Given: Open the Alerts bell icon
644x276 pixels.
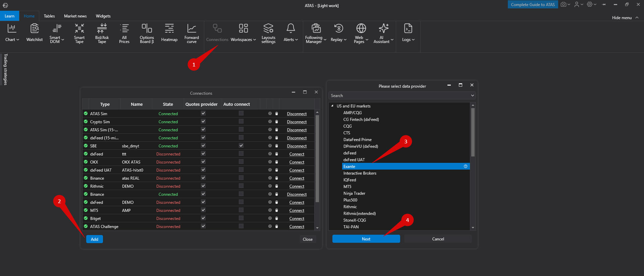Looking at the screenshot, I should tap(291, 29).
